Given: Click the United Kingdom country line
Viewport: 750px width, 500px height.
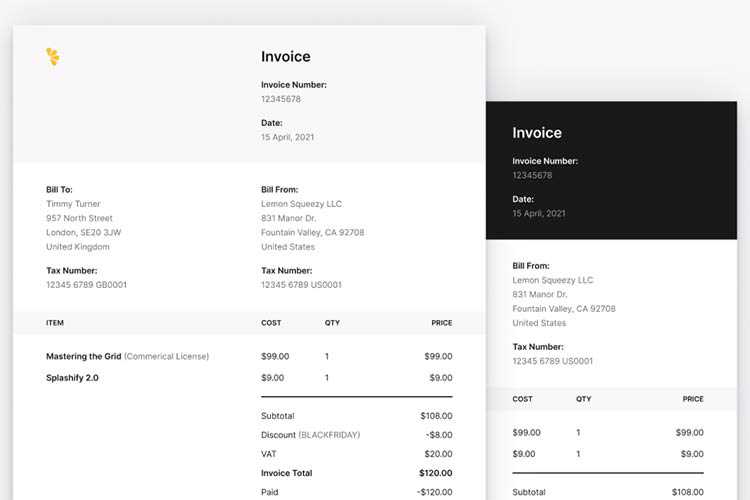Looking at the screenshot, I should tap(78, 247).
